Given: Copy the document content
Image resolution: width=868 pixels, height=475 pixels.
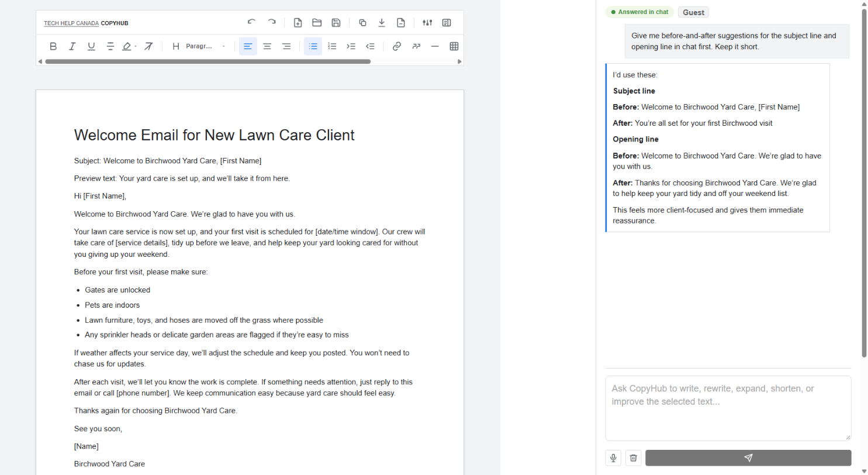Looking at the screenshot, I should click(362, 23).
